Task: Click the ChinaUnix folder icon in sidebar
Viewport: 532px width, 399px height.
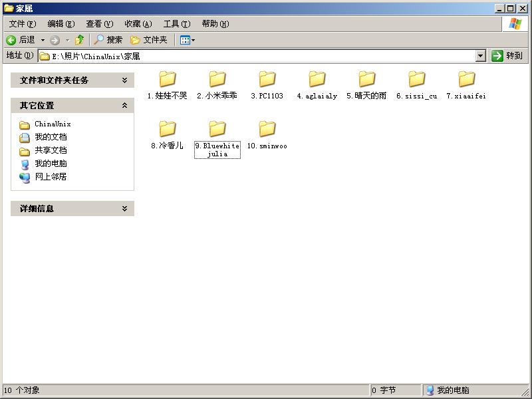Action: tap(25, 125)
